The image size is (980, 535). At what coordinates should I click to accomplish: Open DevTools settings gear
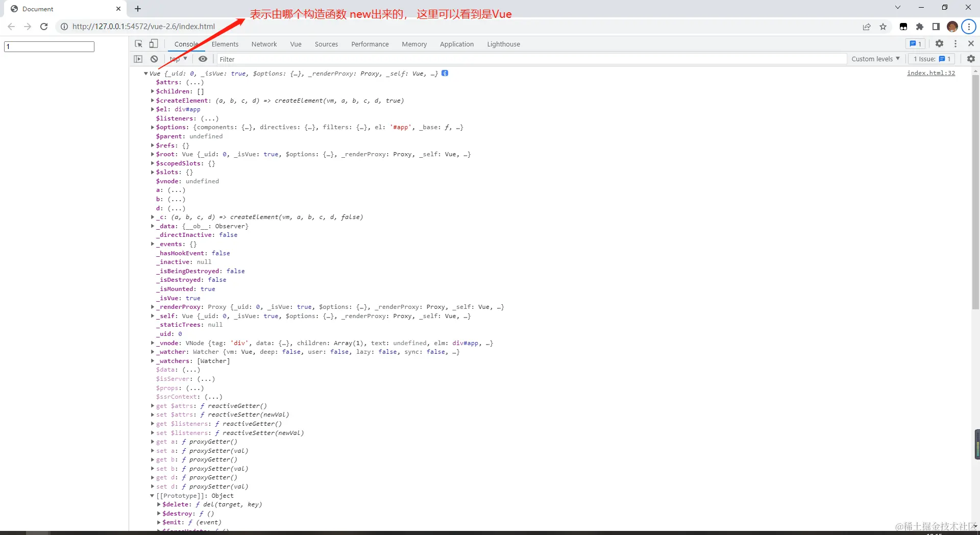click(939, 44)
